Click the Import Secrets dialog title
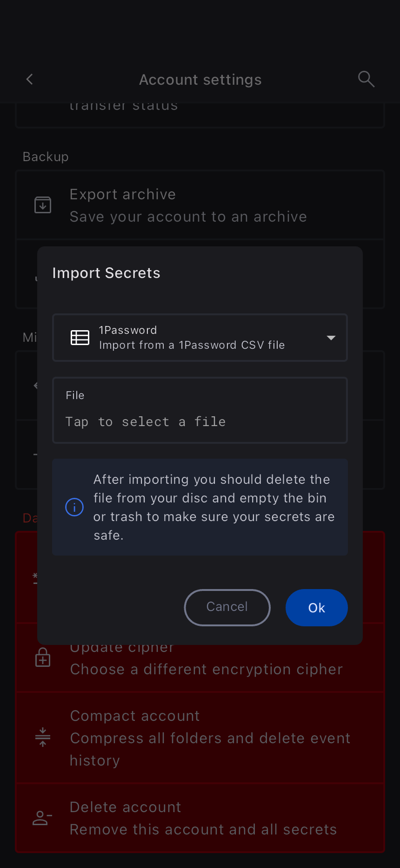The width and height of the screenshot is (400, 868). point(106,273)
